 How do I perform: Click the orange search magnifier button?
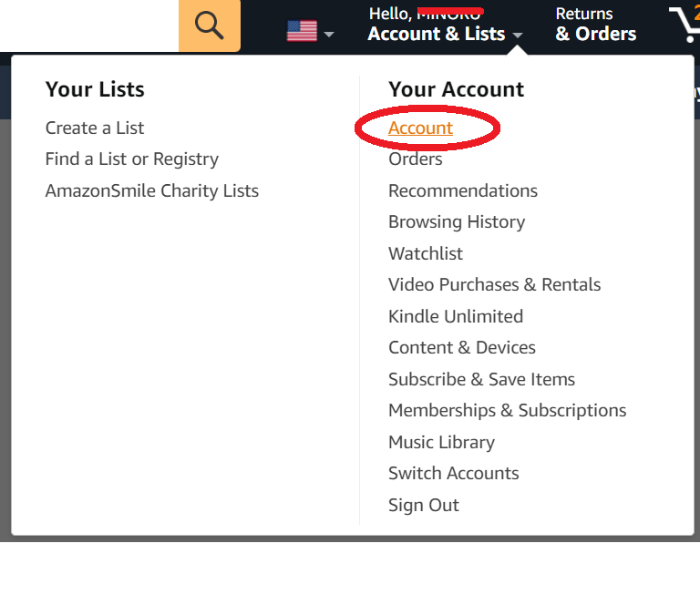click(x=210, y=26)
